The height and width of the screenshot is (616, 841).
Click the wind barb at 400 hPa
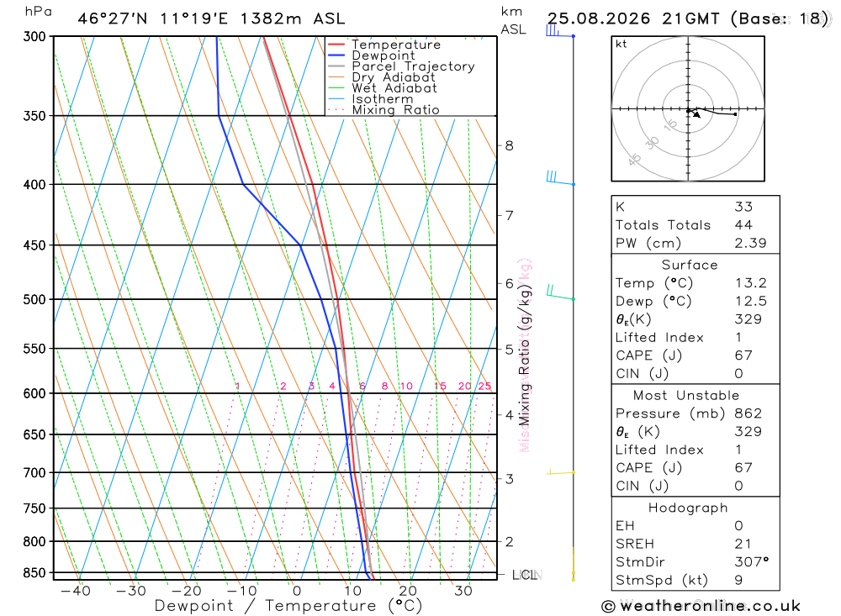tap(560, 178)
